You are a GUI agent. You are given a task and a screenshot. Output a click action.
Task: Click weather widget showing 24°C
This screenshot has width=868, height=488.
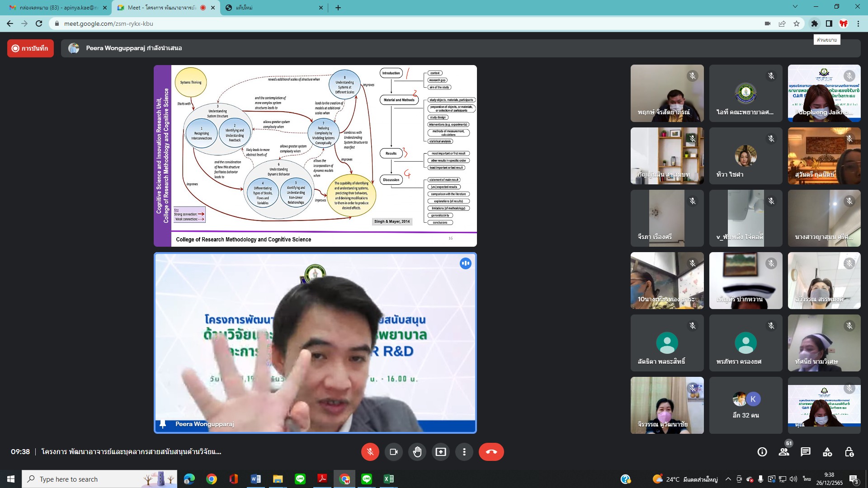click(685, 479)
